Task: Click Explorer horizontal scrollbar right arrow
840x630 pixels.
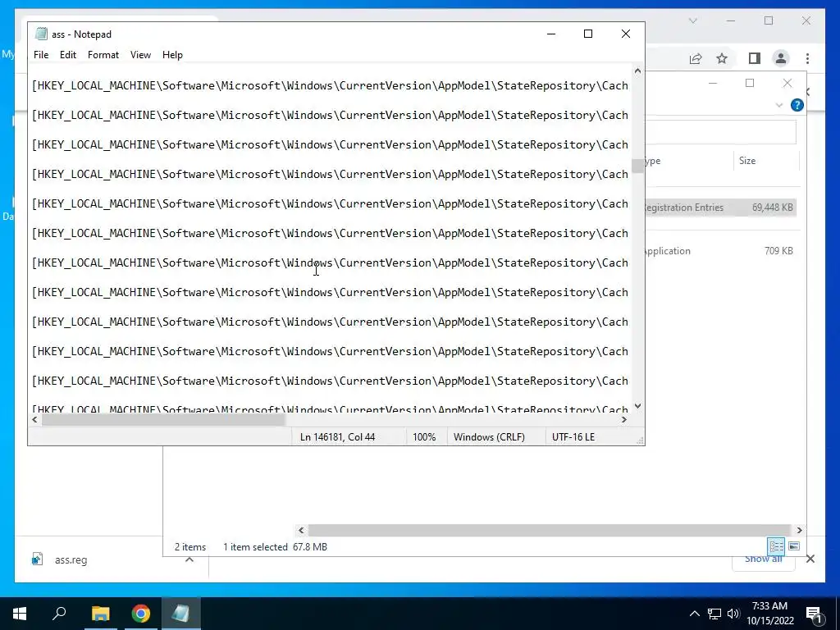Action: 799,530
